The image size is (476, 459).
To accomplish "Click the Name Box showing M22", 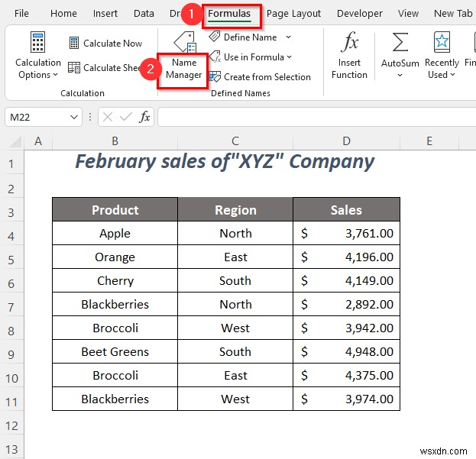I will coord(44,117).
